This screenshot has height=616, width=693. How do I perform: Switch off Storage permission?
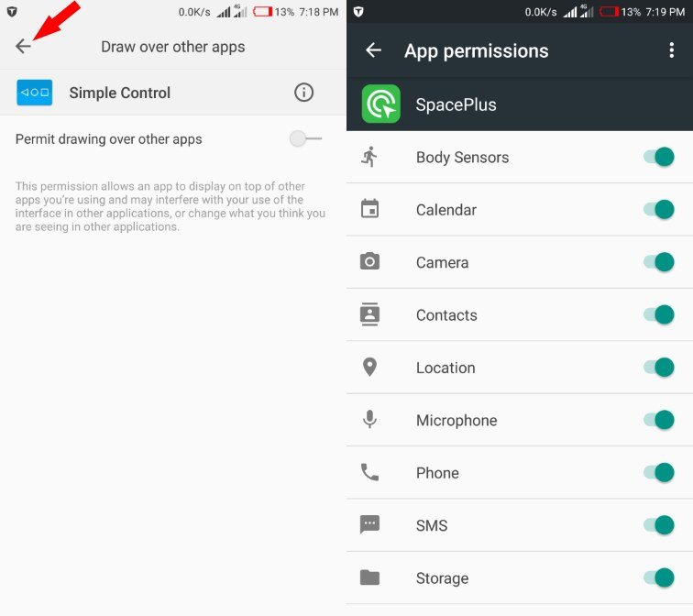658,577
